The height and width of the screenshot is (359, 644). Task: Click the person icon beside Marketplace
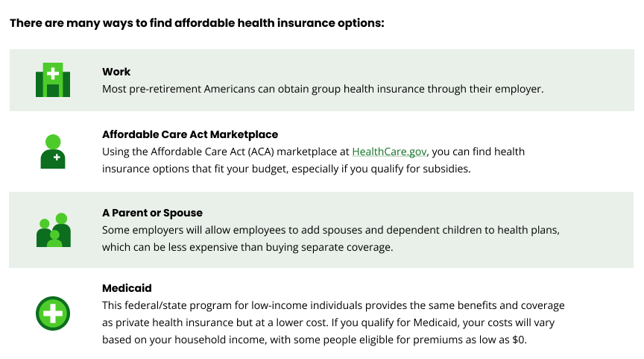pos(53,152)
